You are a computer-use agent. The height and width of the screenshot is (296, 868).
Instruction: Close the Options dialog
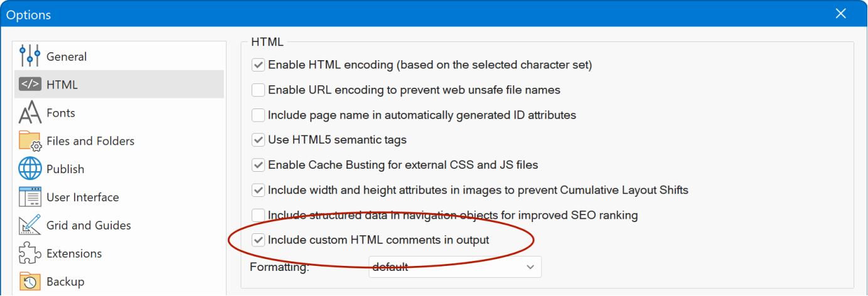[x=841, y=13]
